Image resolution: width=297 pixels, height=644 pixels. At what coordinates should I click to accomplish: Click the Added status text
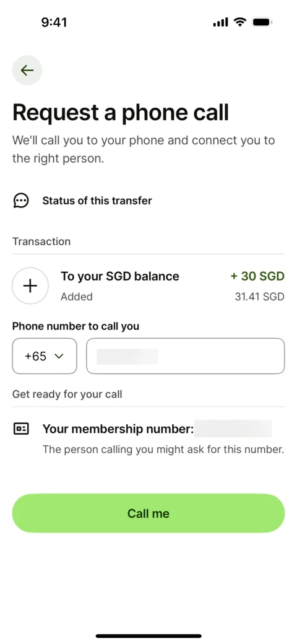pyautogui.click(x=77, y=297)
